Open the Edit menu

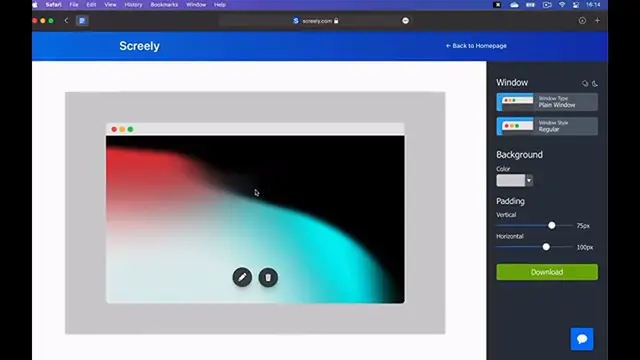91,5
